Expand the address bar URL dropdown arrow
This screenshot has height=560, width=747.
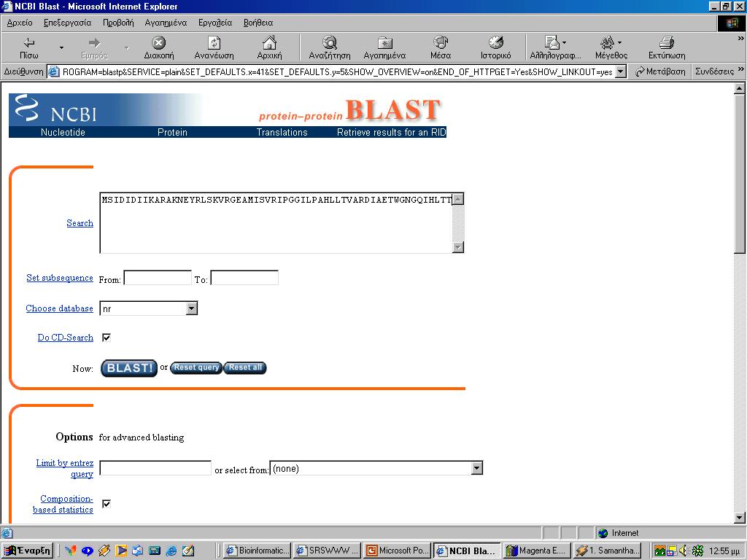click(620, 72)
